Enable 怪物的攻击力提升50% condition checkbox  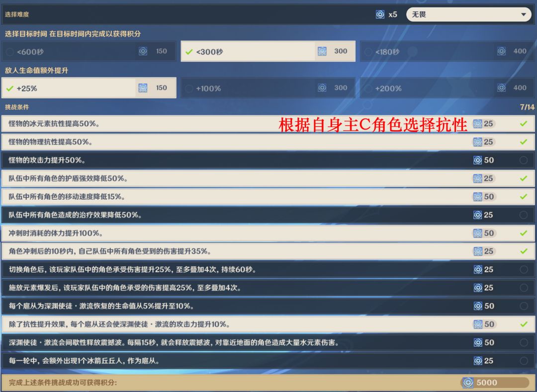[523, 160]
